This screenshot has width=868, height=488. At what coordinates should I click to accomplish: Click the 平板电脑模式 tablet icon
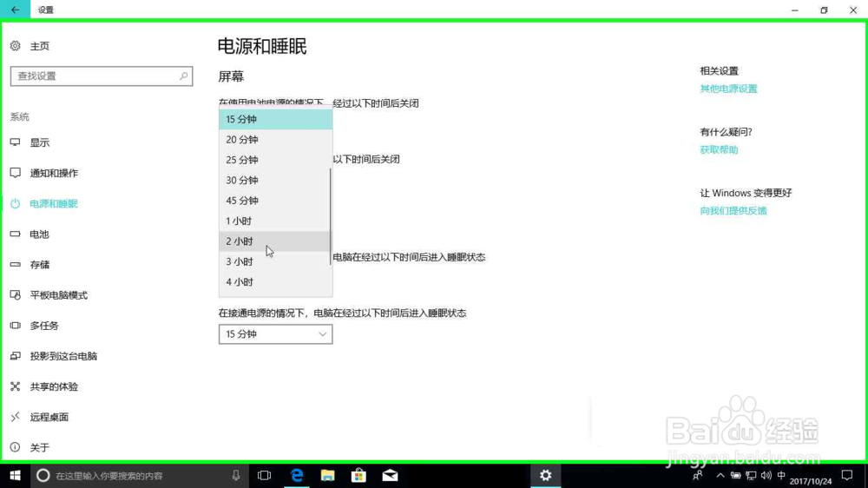pyautogui.click(x=16, y=294)
